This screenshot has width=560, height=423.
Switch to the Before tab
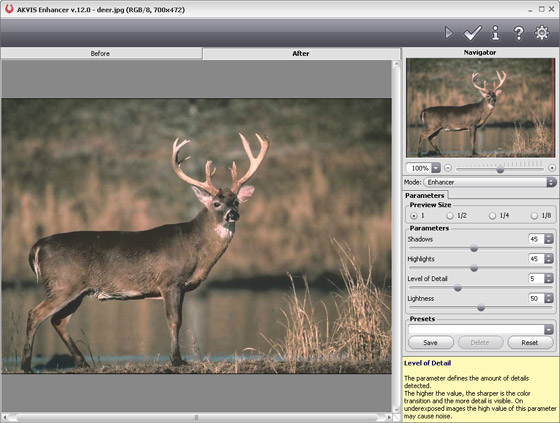[101, 54]
